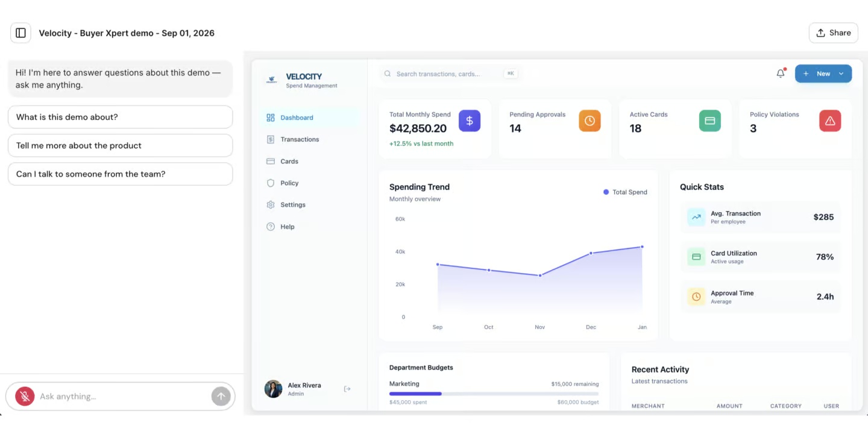Click the logout icon beside Alex Rivera
Image resolution: width=868 pixels, height=434 pixels.
pyautogui.click(x=347, y=389)
